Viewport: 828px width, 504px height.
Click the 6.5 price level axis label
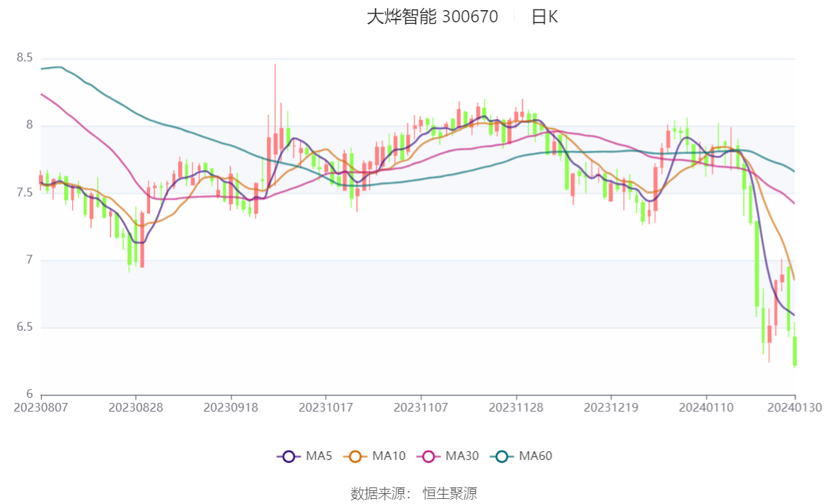point(25,327)
